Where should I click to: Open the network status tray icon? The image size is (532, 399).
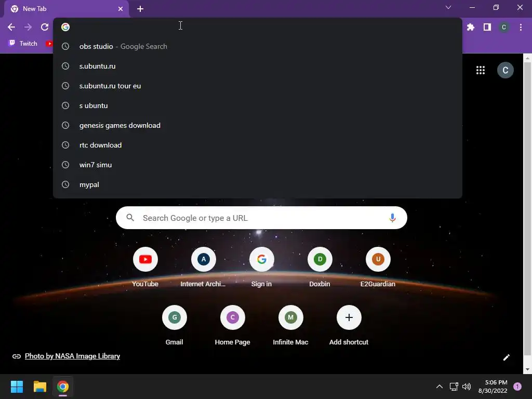[454, 387]
